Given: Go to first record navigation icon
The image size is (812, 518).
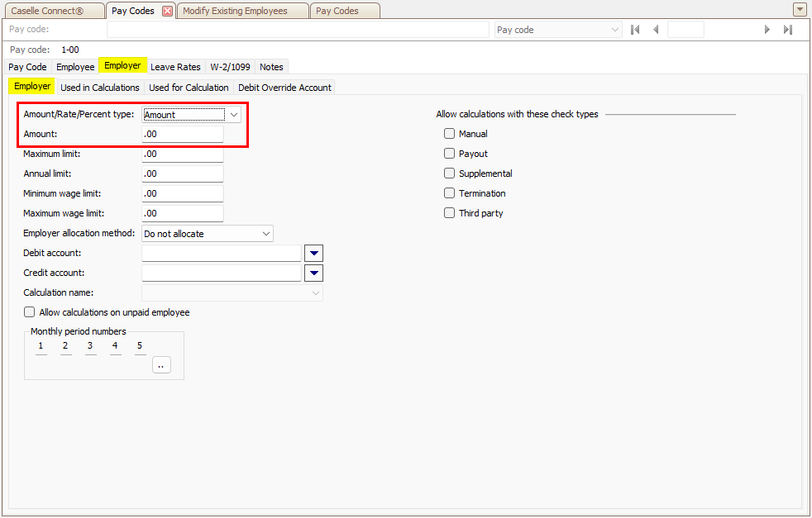Looking at the screenshot, I should pyautogui.click(x=635, y=30).
